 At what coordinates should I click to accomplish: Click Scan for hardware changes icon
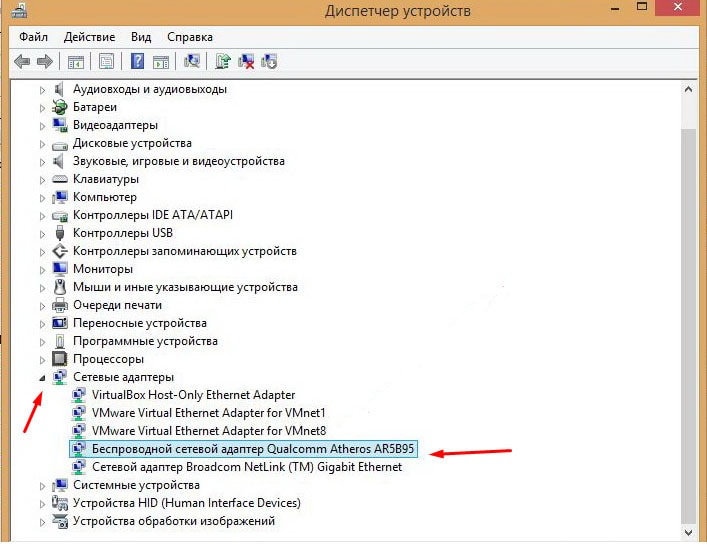192,61
